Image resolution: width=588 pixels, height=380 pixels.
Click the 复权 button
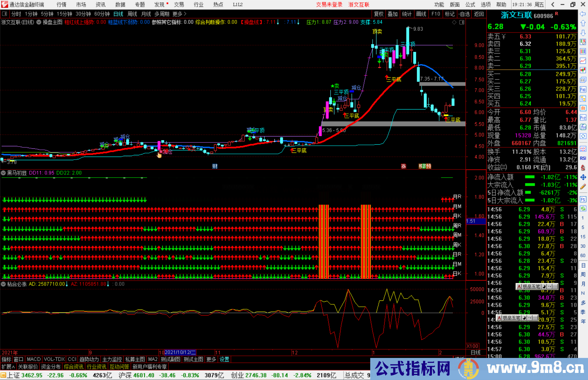(x=379, y=14)
